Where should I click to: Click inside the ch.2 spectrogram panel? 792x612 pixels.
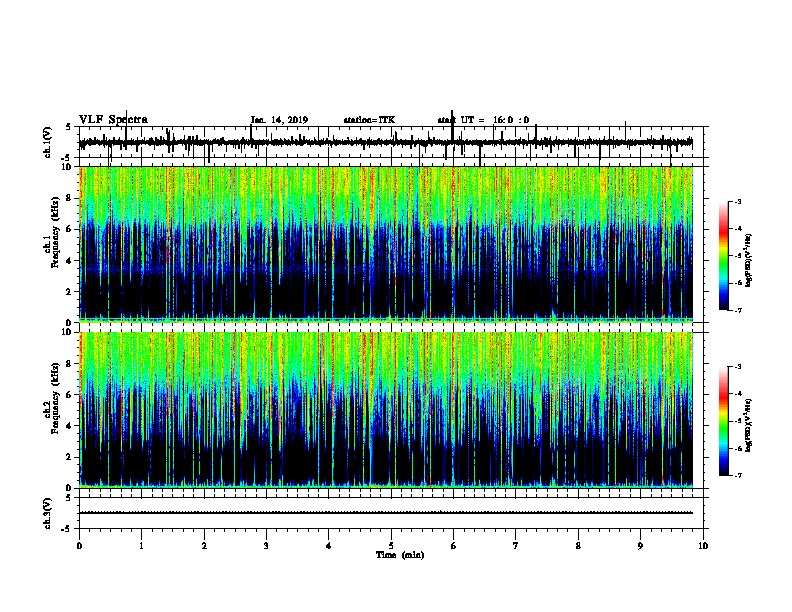[x=386, y=410]
